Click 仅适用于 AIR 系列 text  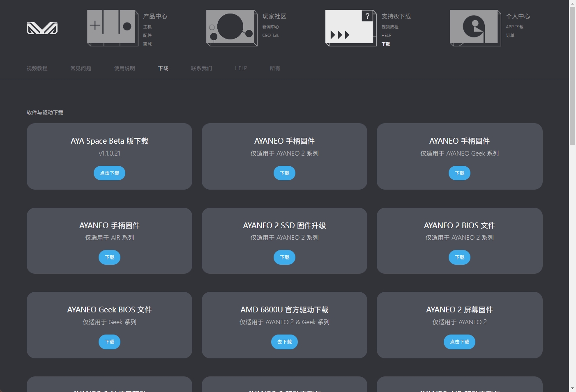(x=109, y=238)
